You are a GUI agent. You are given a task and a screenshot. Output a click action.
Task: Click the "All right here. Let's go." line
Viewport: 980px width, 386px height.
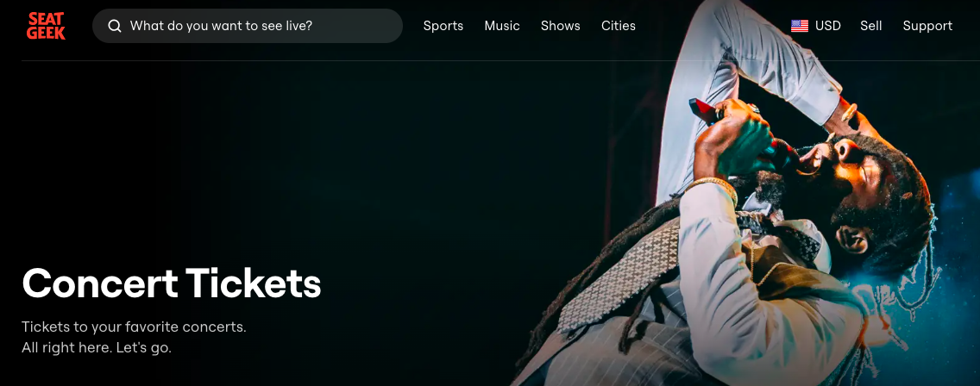click(97, 348)
